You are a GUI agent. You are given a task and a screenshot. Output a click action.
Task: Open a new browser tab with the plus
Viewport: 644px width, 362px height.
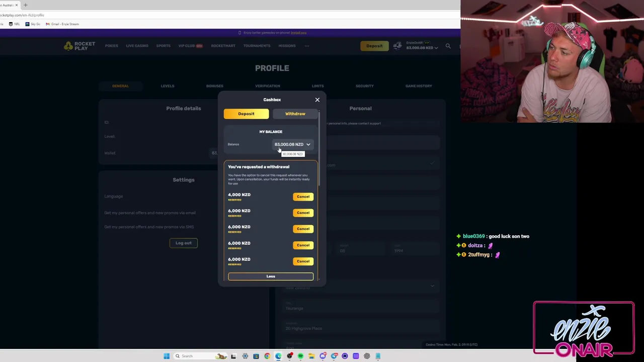[x=25, y=5]
